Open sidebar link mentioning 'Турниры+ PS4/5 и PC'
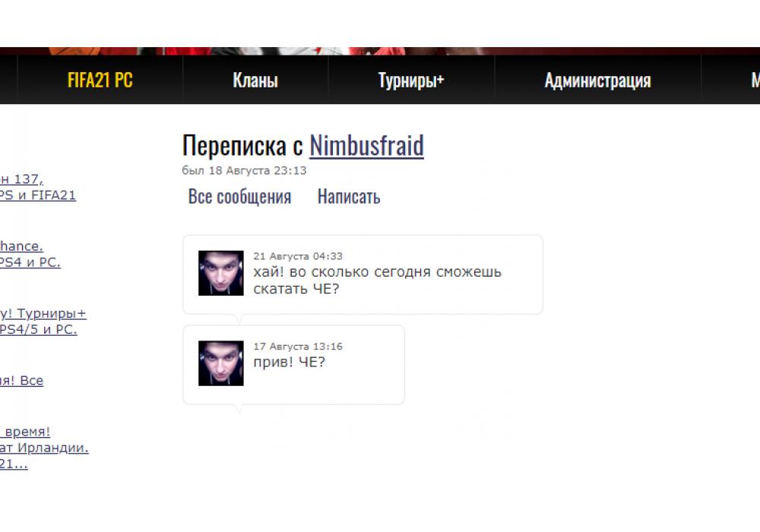 click(x=38, y=329)
